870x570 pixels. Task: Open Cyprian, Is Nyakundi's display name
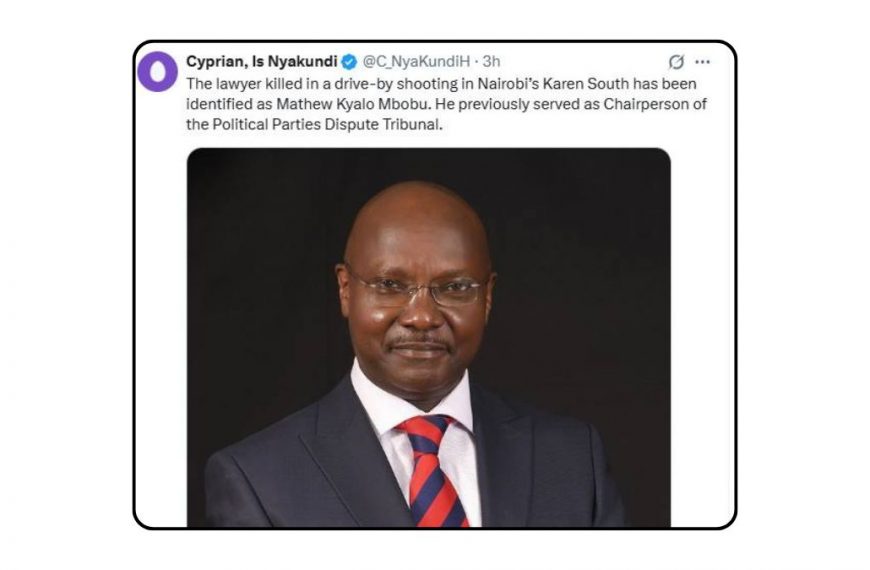261,61
